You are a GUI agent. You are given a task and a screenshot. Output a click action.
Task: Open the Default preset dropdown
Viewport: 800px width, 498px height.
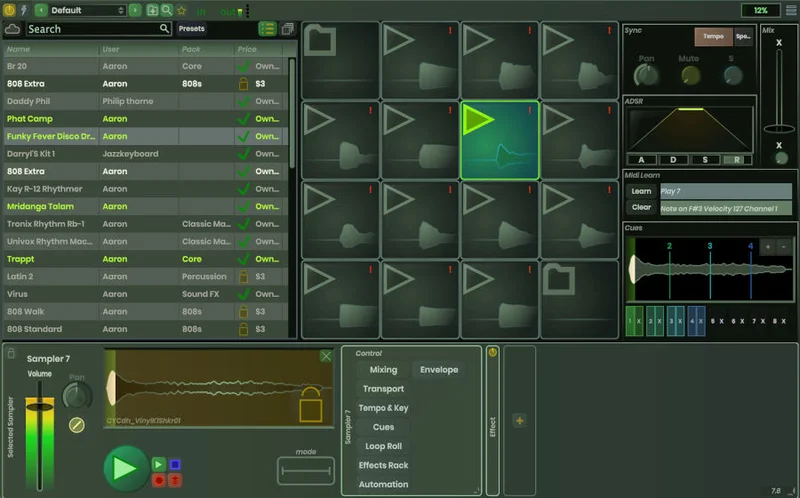click(x=88, y=10)
